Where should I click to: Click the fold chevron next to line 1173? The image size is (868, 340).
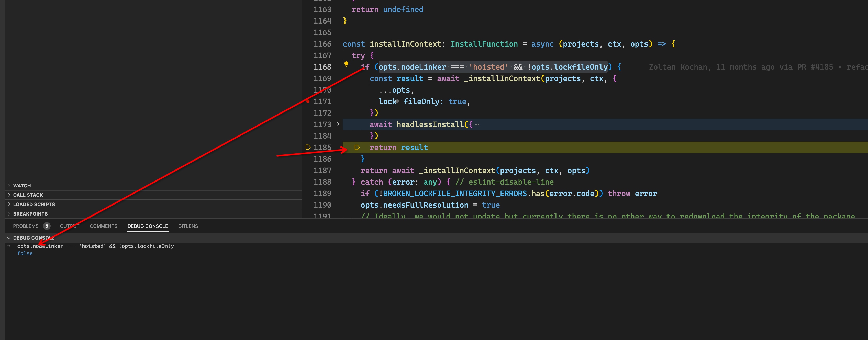point(338,124)
